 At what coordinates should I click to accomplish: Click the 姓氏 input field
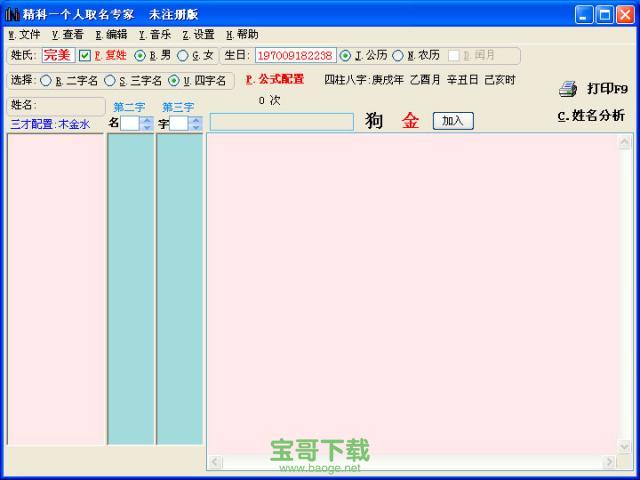[58, 56]
